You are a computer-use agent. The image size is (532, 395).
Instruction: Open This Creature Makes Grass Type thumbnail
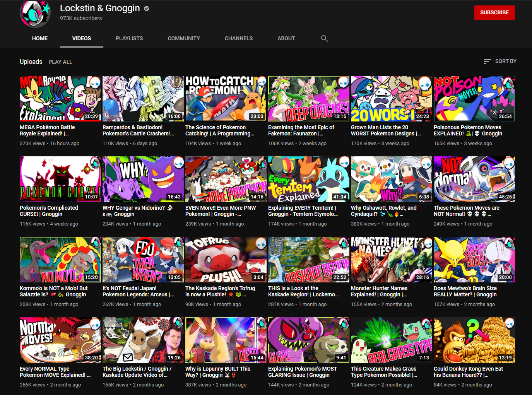[x=392, y=340]
